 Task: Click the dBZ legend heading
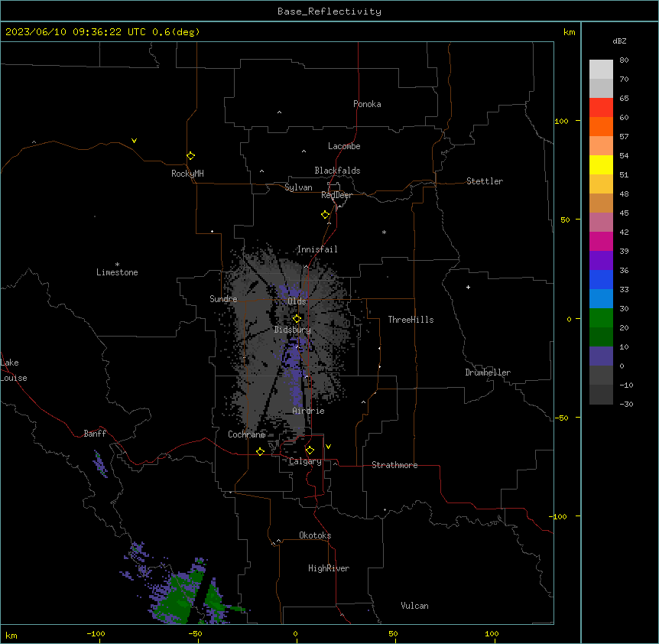619,41
